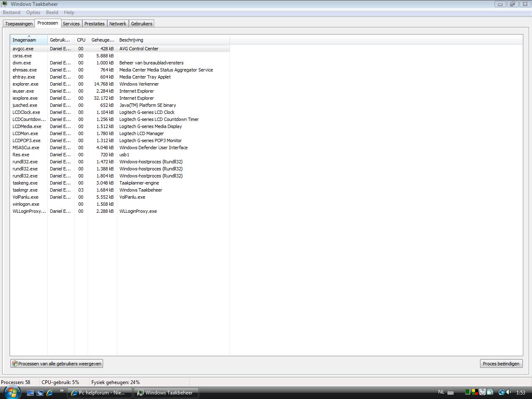Open the Gebruikers tab
Screen dimensions: 532x399
point(142,24)
